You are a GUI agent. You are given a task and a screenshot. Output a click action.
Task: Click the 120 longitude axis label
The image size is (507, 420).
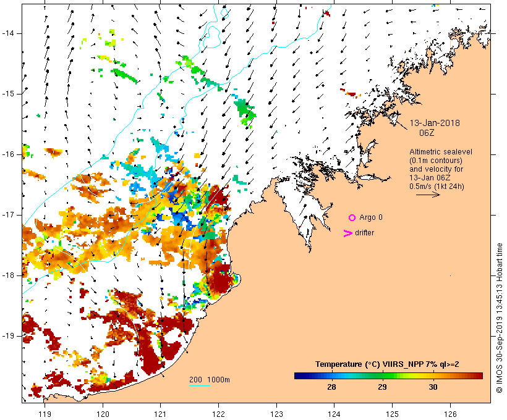pos(103,414)
